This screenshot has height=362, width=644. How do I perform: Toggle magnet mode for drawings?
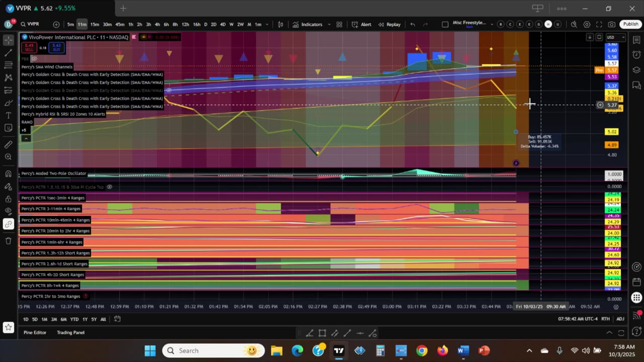click(x=8, y=174)
